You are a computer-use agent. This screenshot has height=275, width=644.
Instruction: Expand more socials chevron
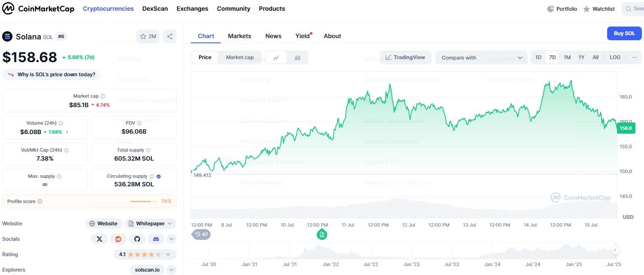[x=172, y=239]
